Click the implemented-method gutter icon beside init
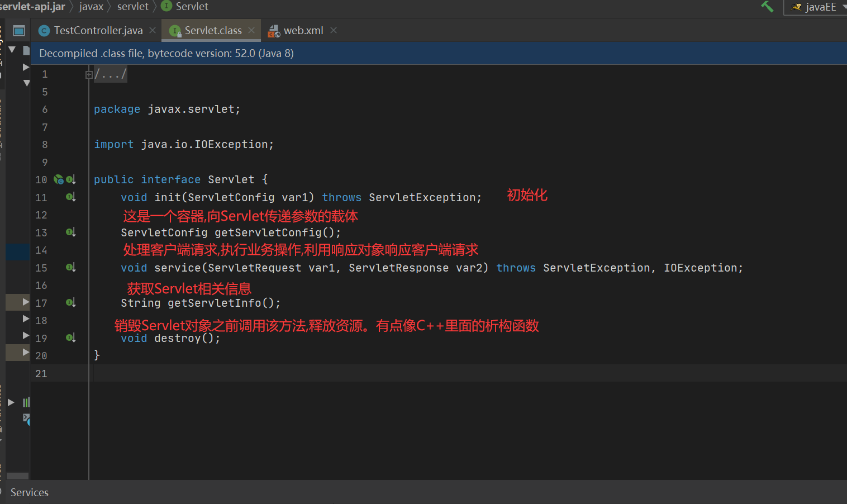Screen dimensions: 847x504 (x=71, y=197)
